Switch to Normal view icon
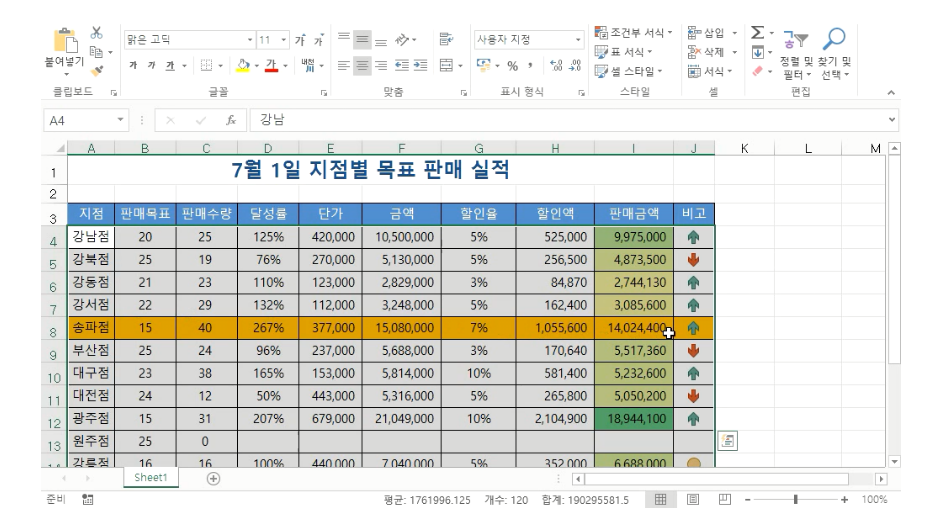Viewport: 942px width, 530px height. click(660, 499)
